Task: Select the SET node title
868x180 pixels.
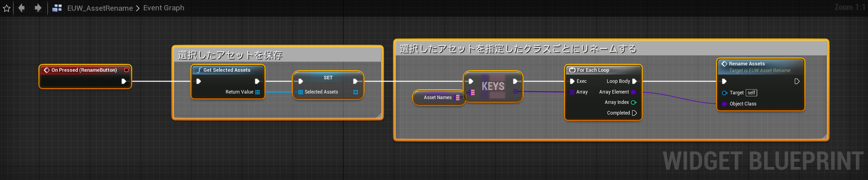Action: pyautogui.click(x=328, y=77)
